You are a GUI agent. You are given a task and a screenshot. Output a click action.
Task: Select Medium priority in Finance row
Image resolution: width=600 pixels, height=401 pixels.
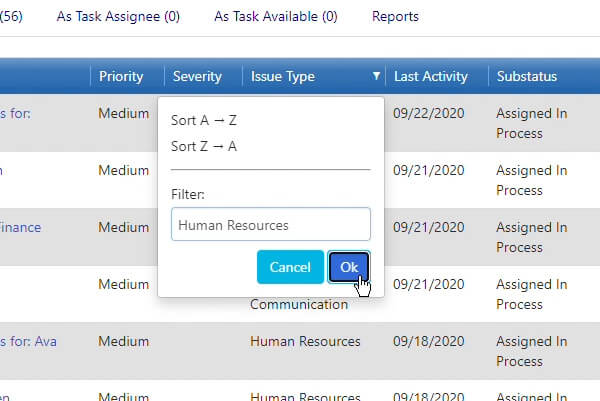(124, 227)
